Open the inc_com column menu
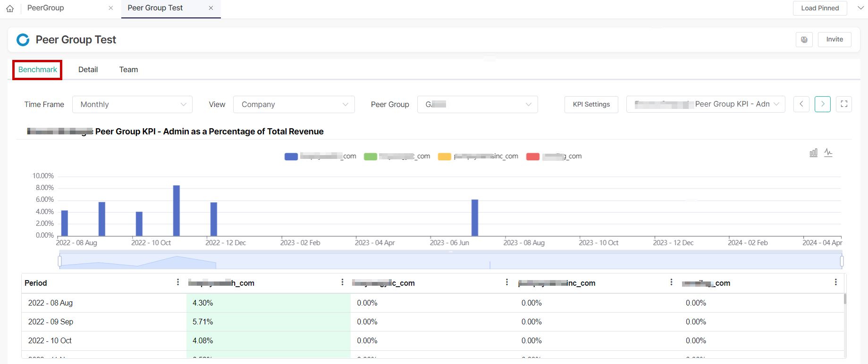Image resolution: width=868 pixels, height=364 pixels. [671, 282]
